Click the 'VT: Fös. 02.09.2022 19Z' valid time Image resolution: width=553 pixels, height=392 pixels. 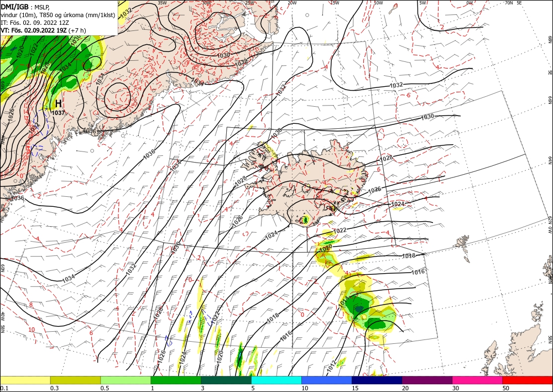(34, 30)
